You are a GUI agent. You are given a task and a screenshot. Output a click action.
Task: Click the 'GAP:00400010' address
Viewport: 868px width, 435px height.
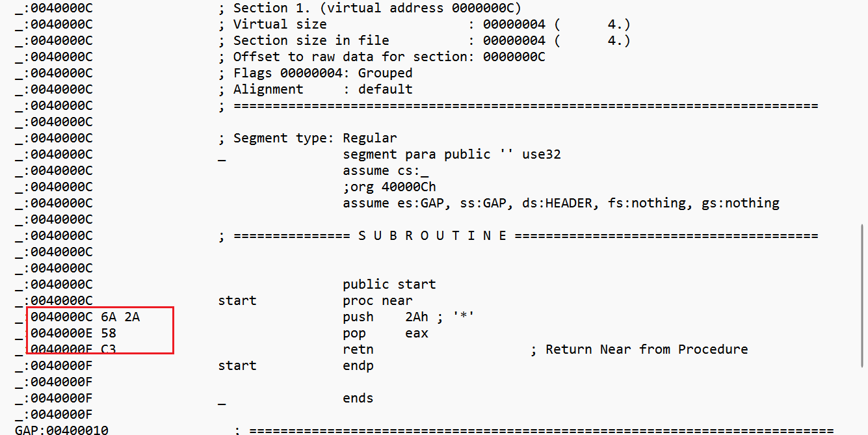[x=62, y=429]
